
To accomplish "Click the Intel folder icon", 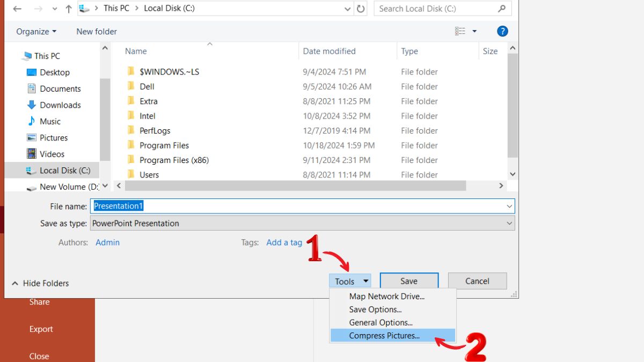I will pos(130,116).
